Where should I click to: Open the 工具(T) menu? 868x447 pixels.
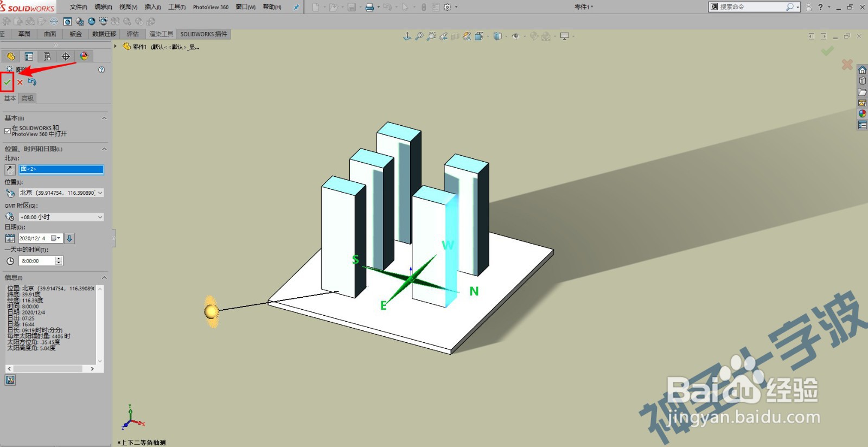coord(177,7)
